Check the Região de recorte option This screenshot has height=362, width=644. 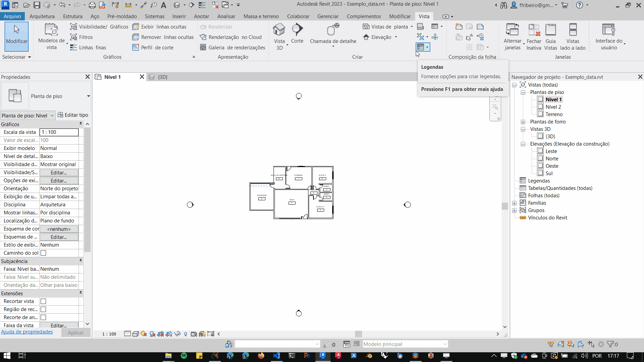pyautogui.click(x=43, y=309)
